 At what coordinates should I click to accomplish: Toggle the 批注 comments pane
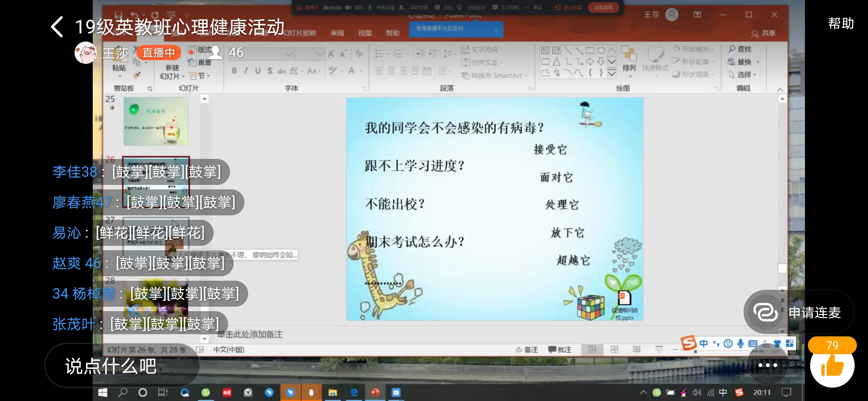(560, 349)
